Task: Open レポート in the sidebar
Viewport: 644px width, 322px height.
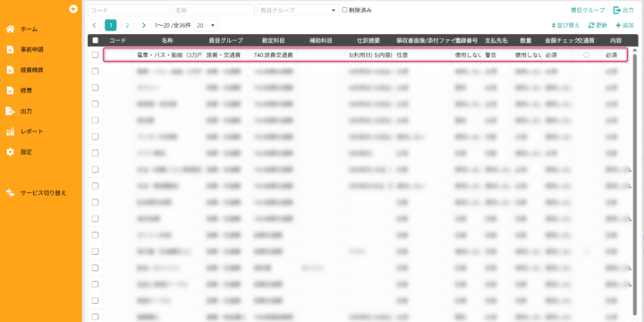Action: tap(25, 131)
